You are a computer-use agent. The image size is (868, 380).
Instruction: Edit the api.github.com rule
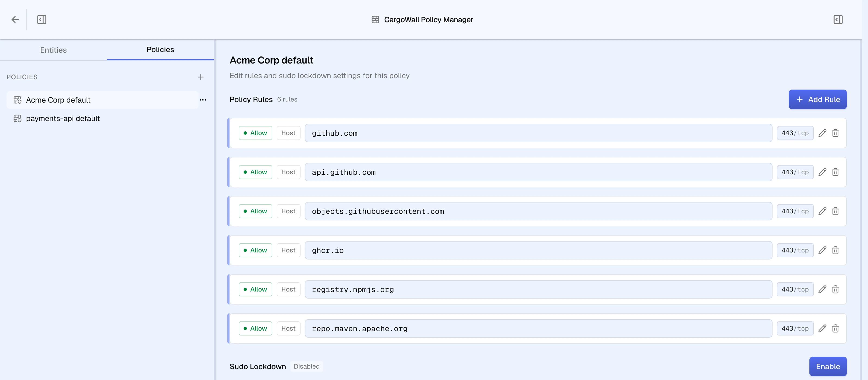(822, 172)
